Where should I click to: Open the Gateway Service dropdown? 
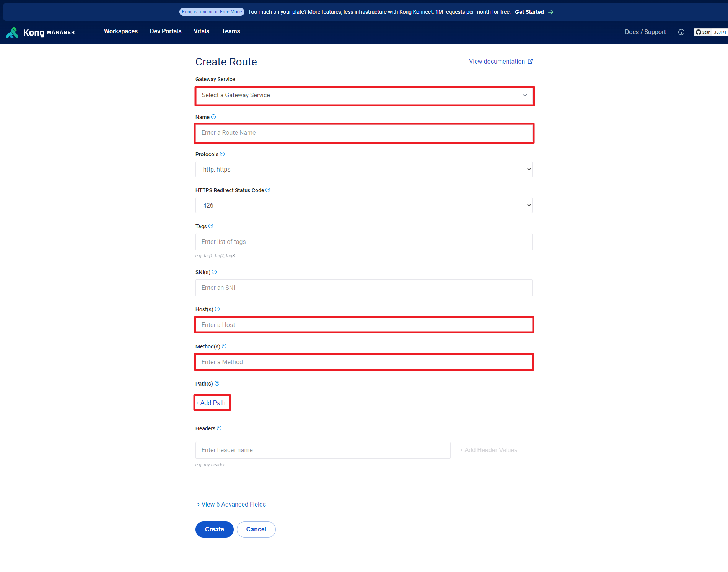(x=364, y=95)
